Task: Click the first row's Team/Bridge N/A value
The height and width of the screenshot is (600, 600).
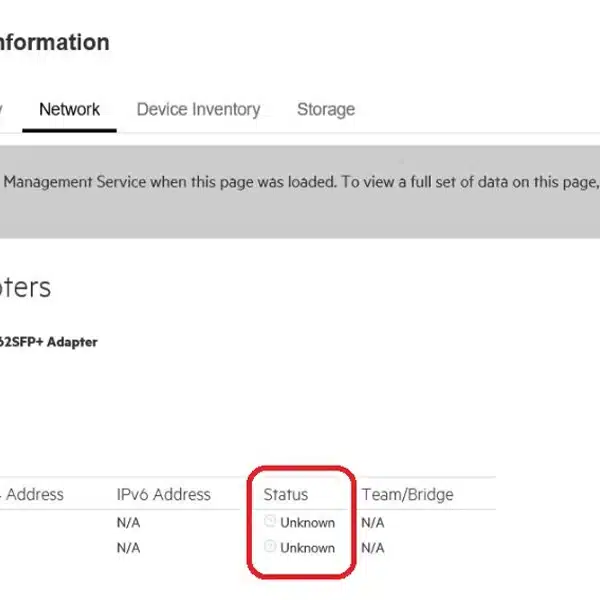Action: [372, 522]
